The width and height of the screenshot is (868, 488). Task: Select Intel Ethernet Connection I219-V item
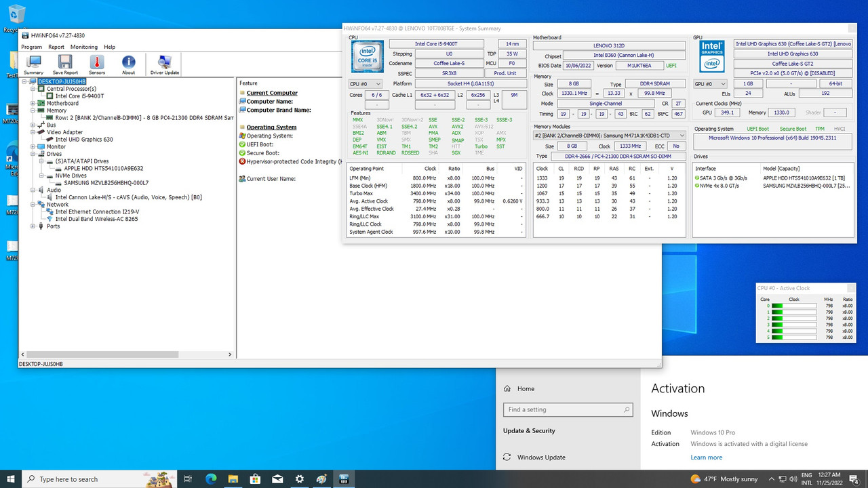point(97,211)
